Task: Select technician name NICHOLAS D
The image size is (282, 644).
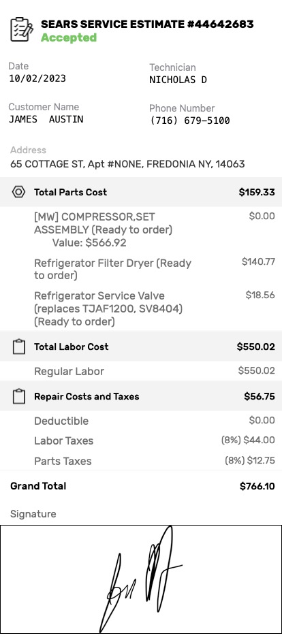Action: 178,80
